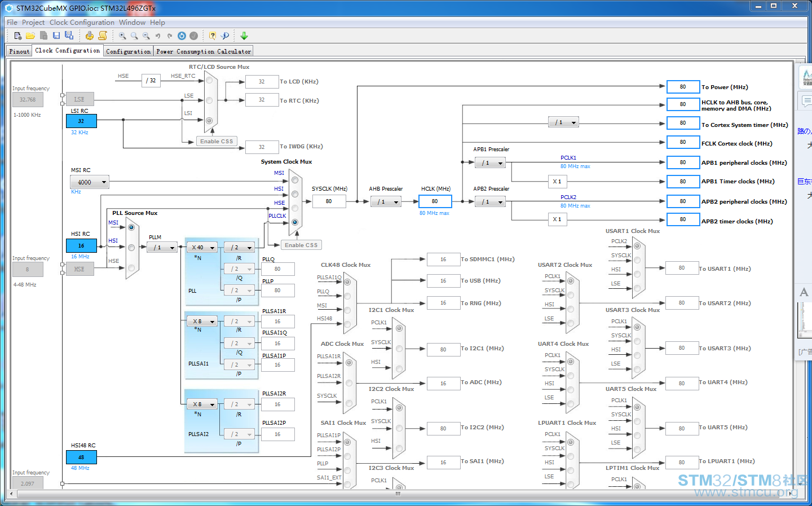Click the "80 MHz max" text under HCLK
812x506 pixels.
click(x=434, y=213)
